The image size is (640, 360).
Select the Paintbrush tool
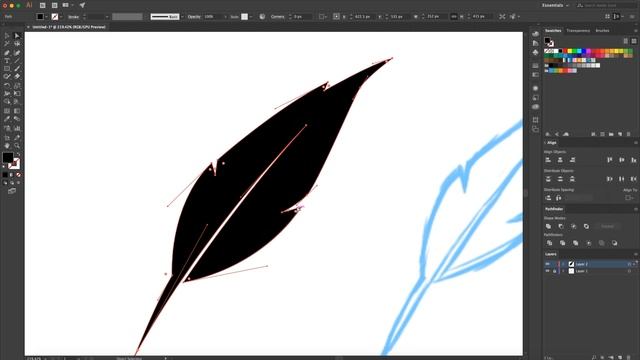(x=17, y=69)
